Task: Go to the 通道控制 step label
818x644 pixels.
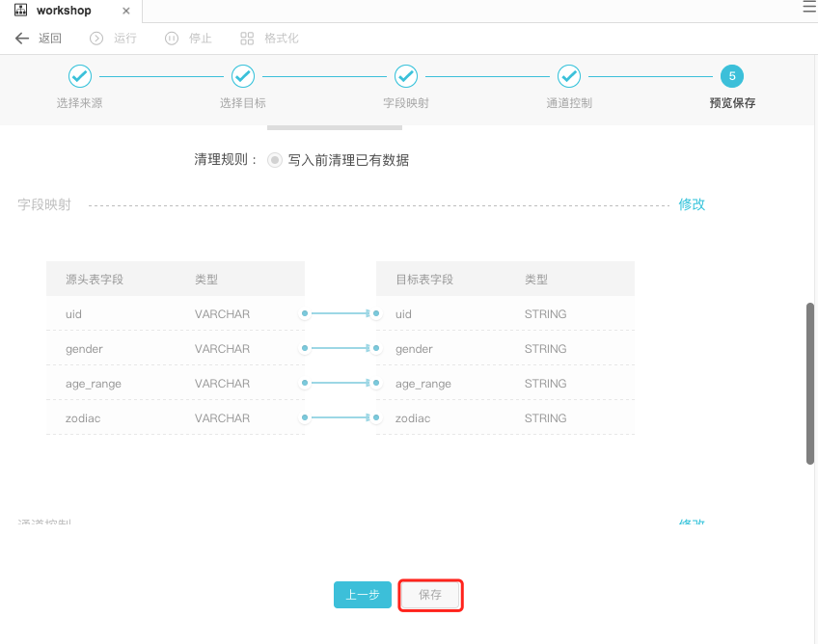Action: point(569,103)
